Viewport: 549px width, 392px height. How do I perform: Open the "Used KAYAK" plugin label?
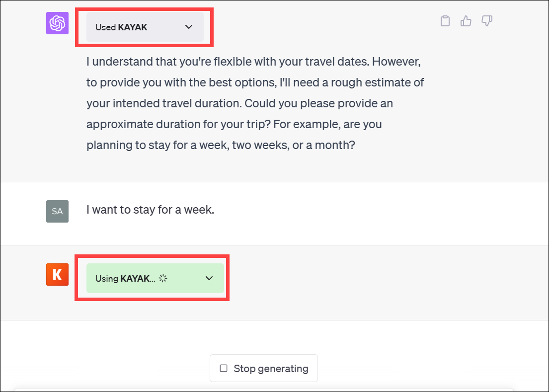(x=122, y=27)
